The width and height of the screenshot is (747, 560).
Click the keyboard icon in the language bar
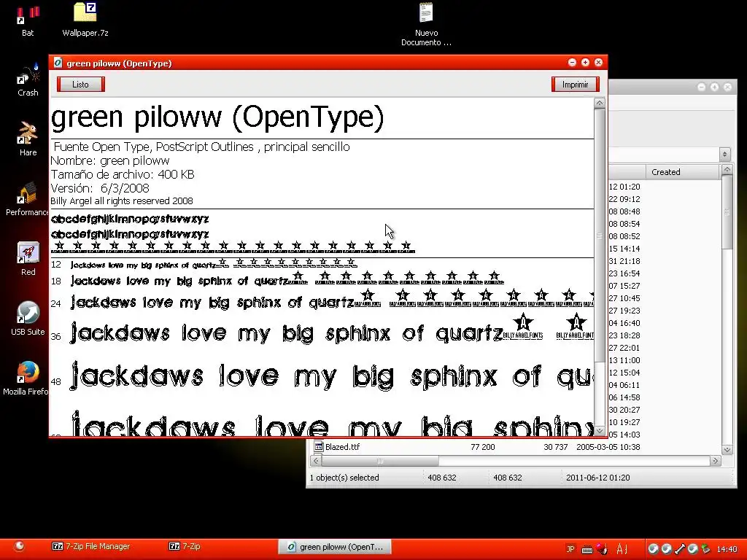pyautogui.click(x=587, y=550)
